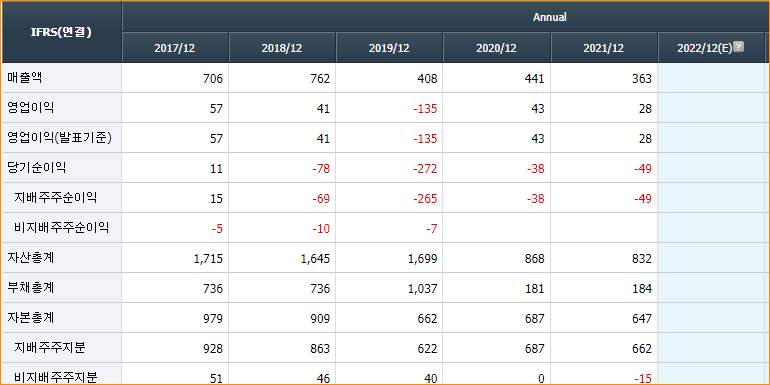Click the 매출액 row label
This screenshot has height=385, width=770.
pyautogui.click(x=24, y=78)
